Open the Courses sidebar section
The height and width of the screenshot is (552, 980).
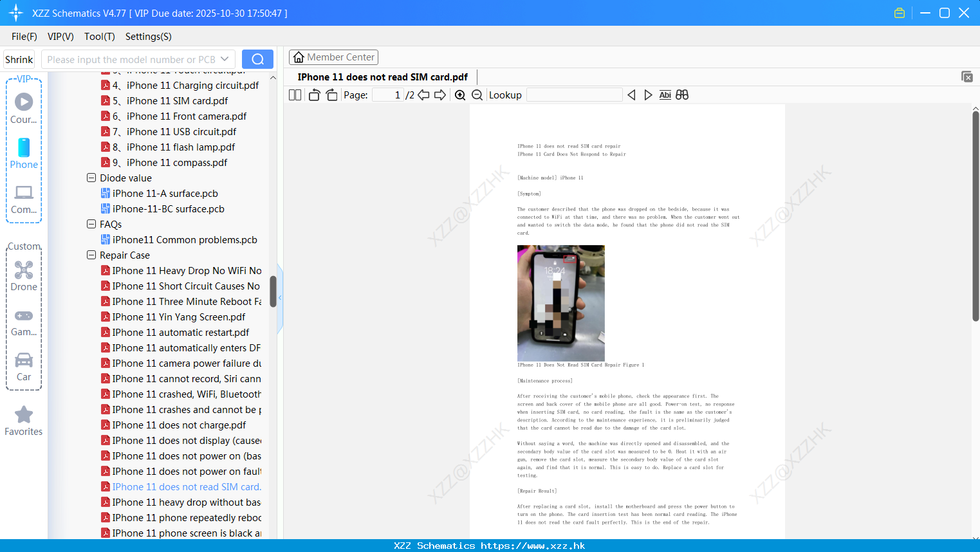click(24, 109)
